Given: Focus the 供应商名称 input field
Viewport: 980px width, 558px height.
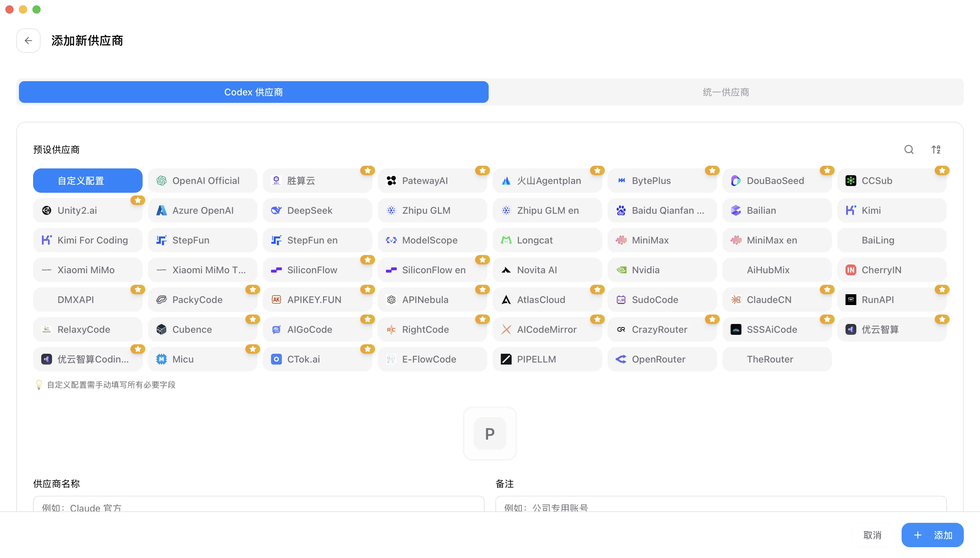Looking at the screenshot, I should click(259, 504).
